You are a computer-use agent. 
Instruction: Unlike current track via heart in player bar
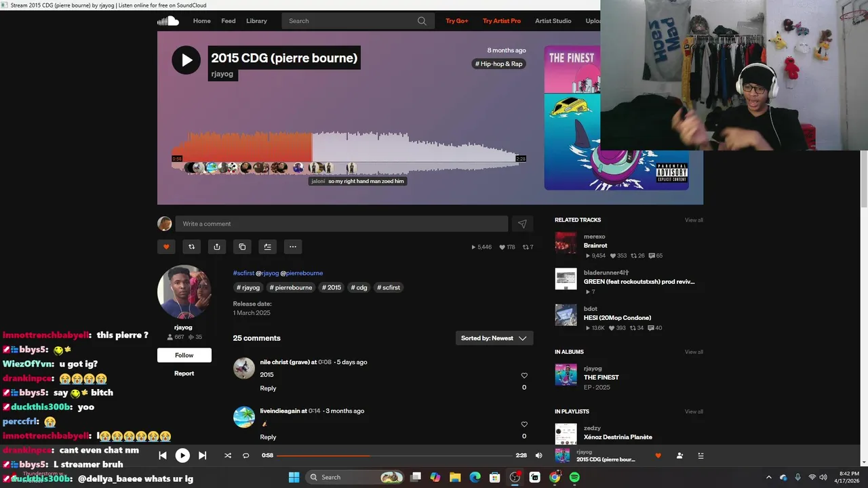658,455
